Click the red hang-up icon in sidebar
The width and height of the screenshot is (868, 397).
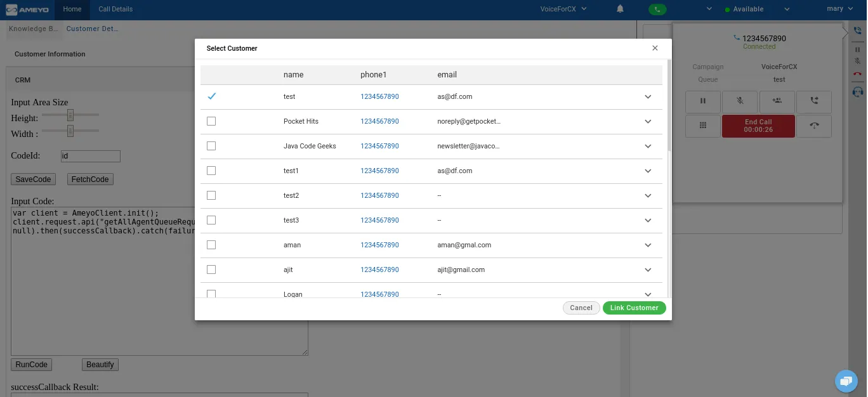[858, 74]
